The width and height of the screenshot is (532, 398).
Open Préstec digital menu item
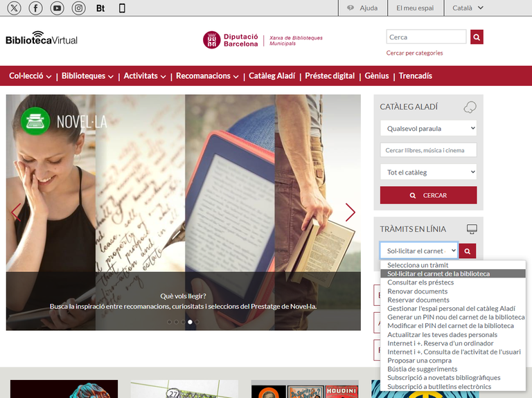coord(330,76)
